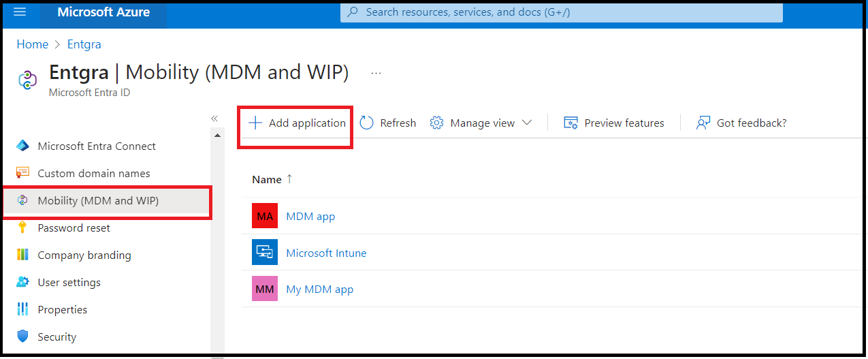Click the Preview features icon
868x359 pixels.
pos(570,123)
